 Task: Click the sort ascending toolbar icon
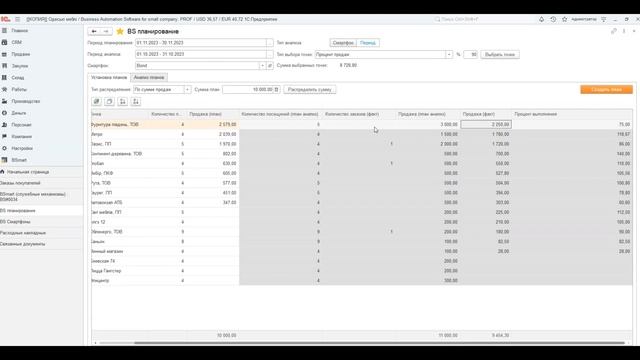click(122, 101)
